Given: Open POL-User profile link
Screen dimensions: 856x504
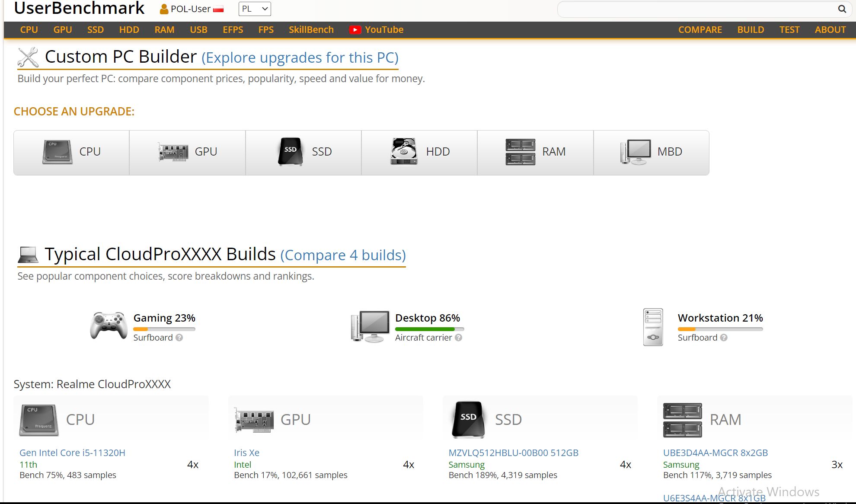Looking at the screenshot, I should point(191,9).
